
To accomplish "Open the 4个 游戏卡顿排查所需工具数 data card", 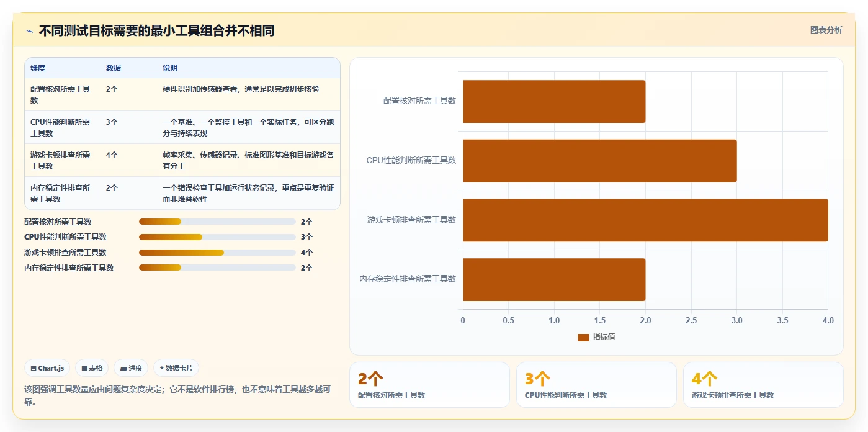I will [x=763, y=385].
